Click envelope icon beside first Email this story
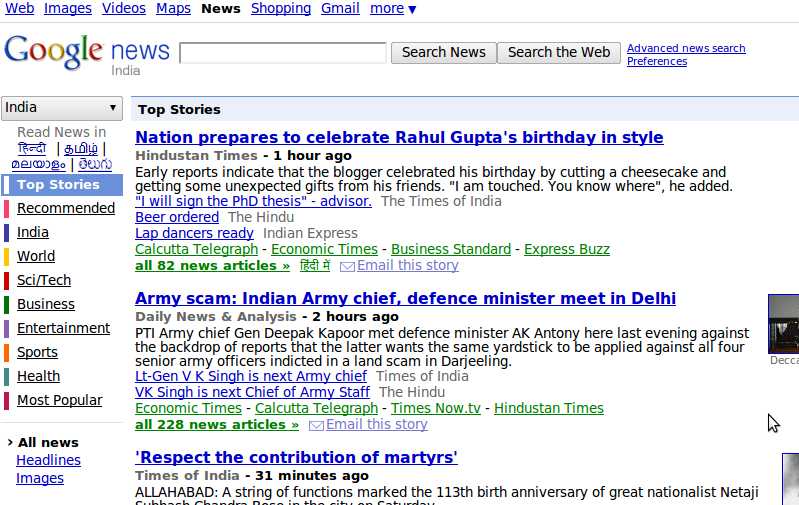Screen dimensions: 799x505 (x=347, y=266)
